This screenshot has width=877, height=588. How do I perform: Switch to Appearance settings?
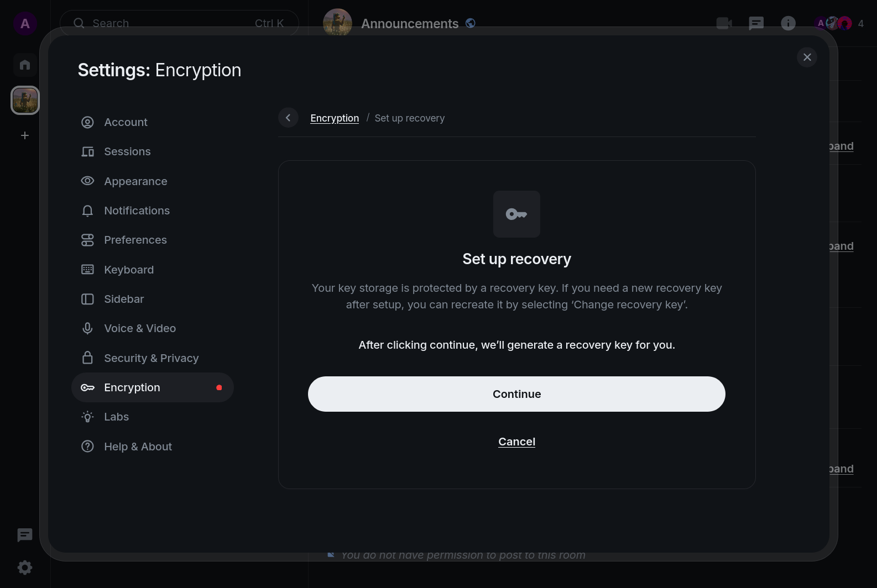click(135, 181)
